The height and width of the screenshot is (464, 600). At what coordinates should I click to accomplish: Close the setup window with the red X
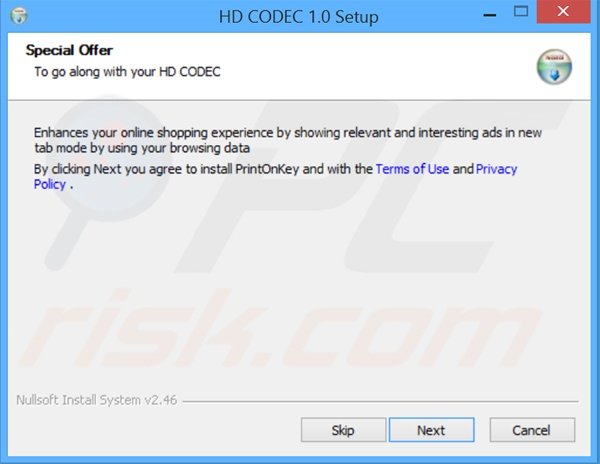pyautogui.click(x=563, y=12)
